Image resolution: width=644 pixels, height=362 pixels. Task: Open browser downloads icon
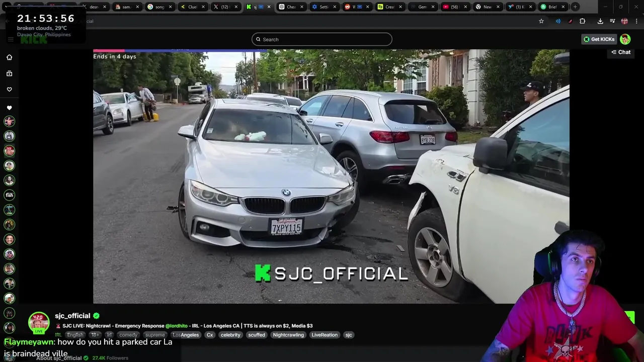point(600,21)
